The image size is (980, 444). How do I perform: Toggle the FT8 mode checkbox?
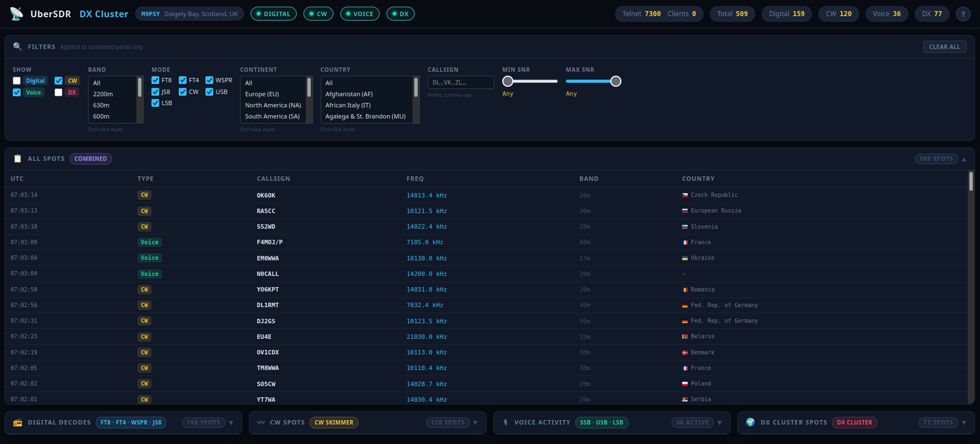[x=155, y=80]
